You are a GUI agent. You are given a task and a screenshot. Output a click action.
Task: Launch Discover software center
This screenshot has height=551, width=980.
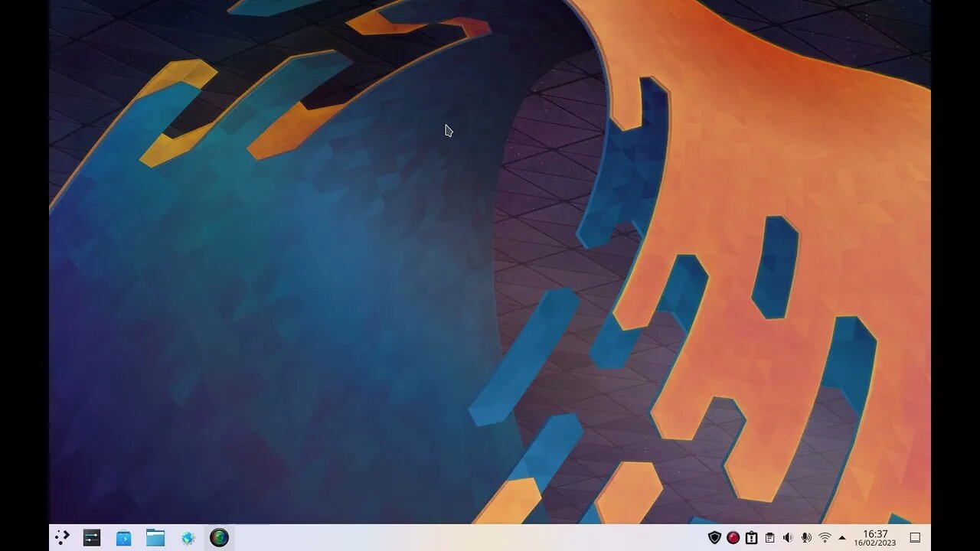click(x=123, y=538)
